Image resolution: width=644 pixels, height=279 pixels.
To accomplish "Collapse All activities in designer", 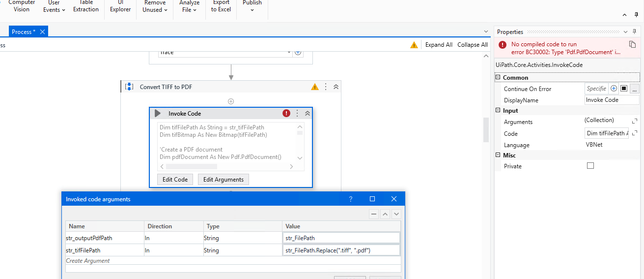I will [473, 45].
